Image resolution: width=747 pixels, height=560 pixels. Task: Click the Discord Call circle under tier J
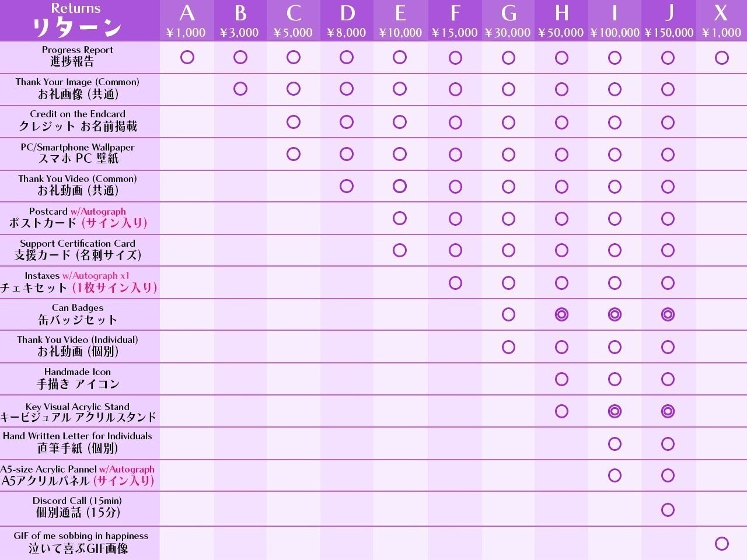668,510
